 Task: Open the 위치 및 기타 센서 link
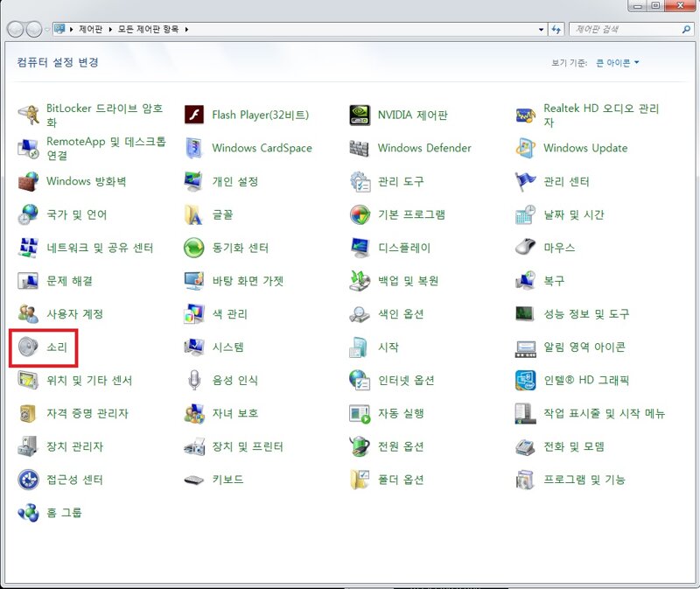point(89,380)
